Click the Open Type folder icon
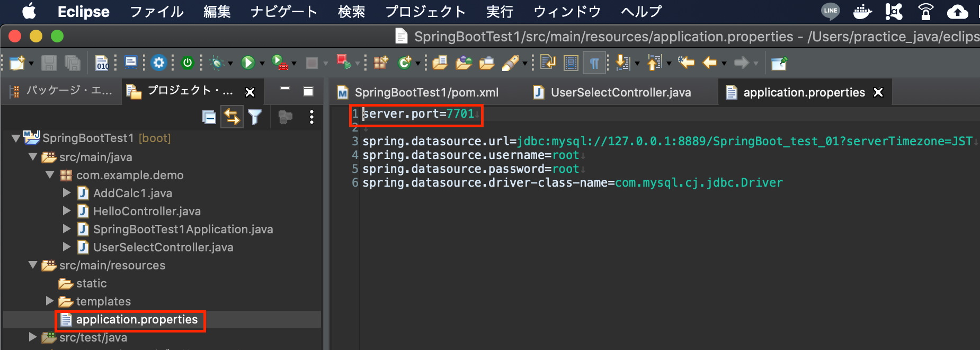 (x=440, y=63)
